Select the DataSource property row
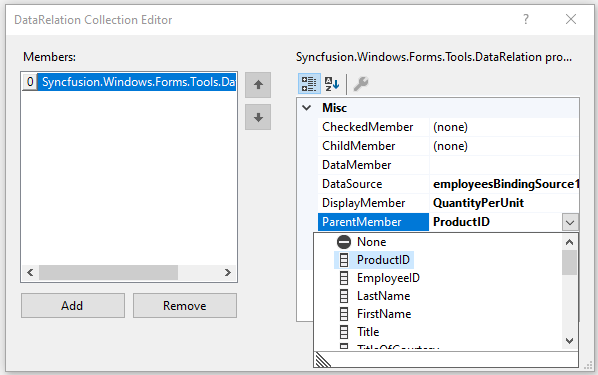 pos(448,184)
